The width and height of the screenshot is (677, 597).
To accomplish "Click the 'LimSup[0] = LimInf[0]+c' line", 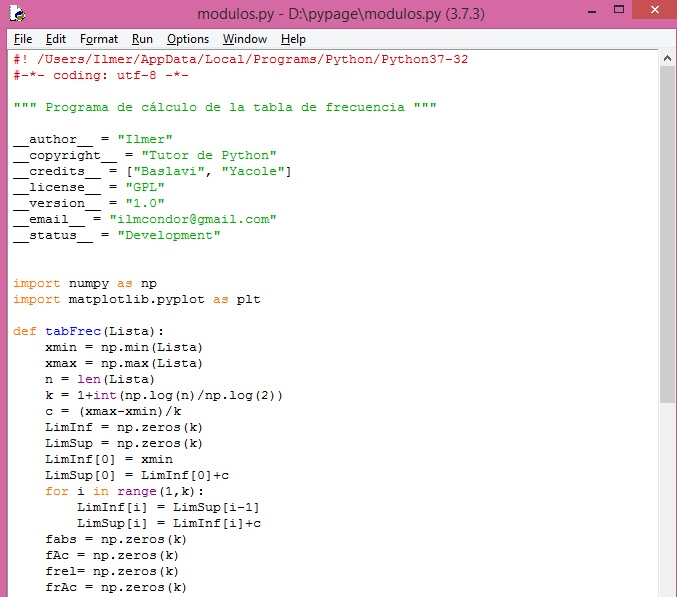I will pos(137,475).
